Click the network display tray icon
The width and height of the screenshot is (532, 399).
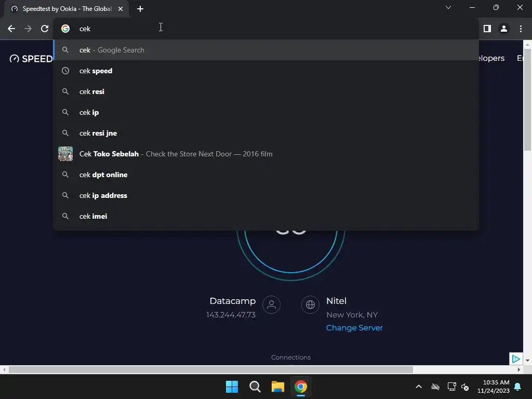[x=451, y=387]
